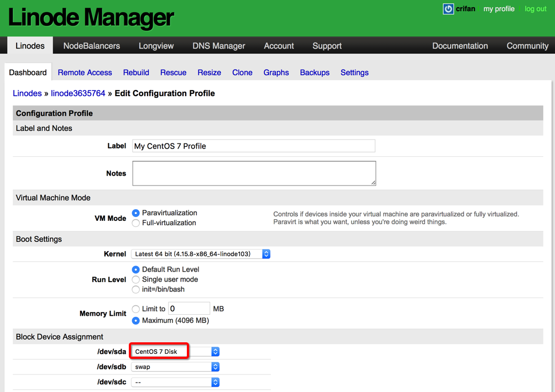Click the power avatar icon beside crifan
This screenshot has width=555, height=392.
[x=448, y=9]
